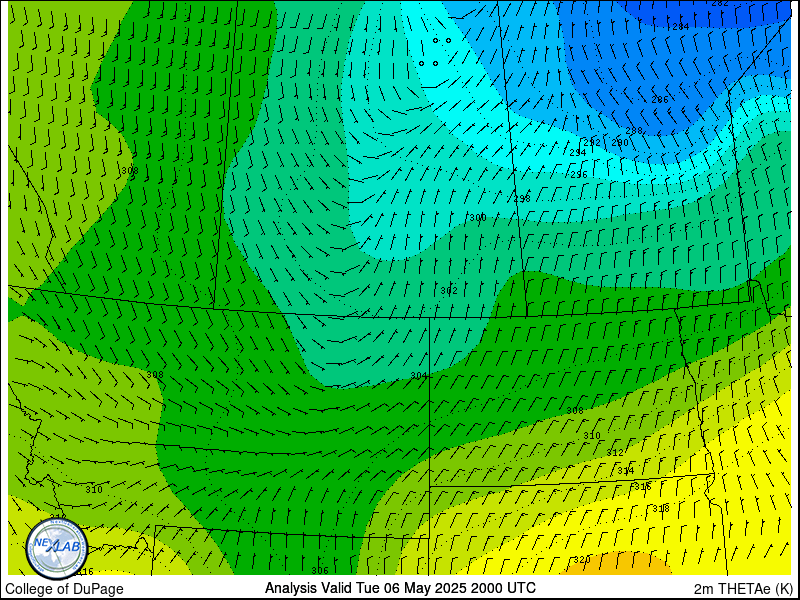
Task: Click the 304 contour label
Action: [419, 376]
